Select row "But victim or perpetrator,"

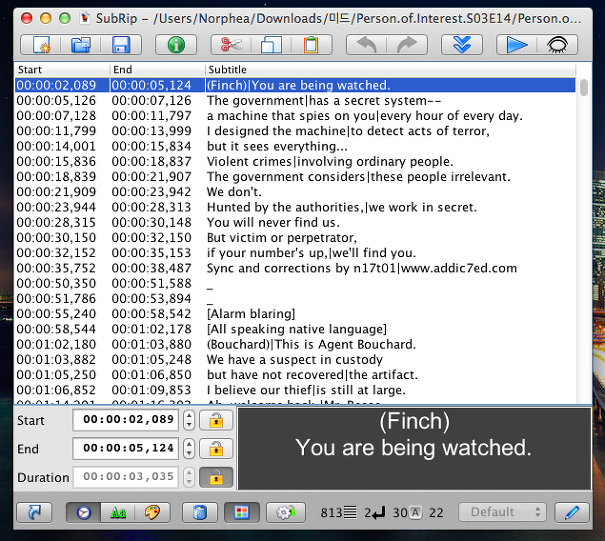tap(295, 238)
